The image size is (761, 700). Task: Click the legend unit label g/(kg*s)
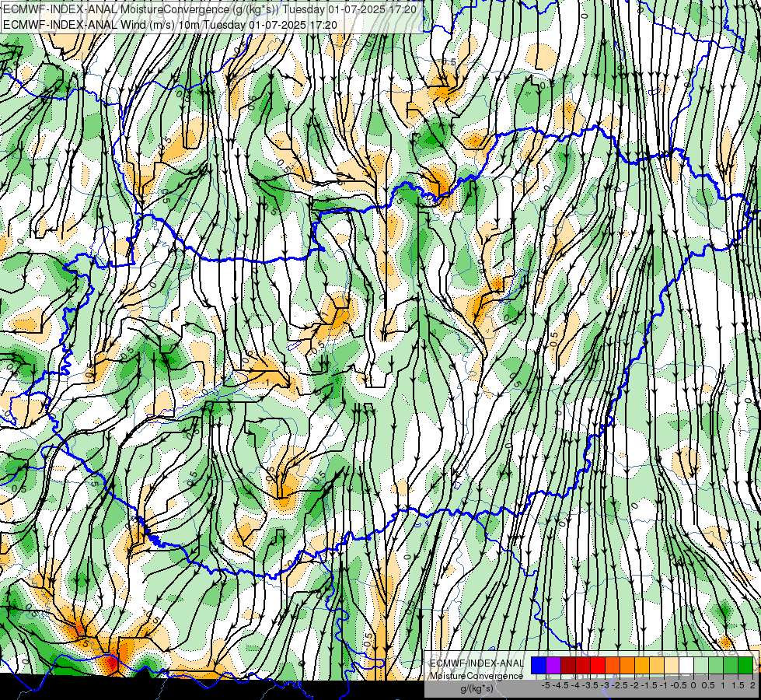[477, 689]
